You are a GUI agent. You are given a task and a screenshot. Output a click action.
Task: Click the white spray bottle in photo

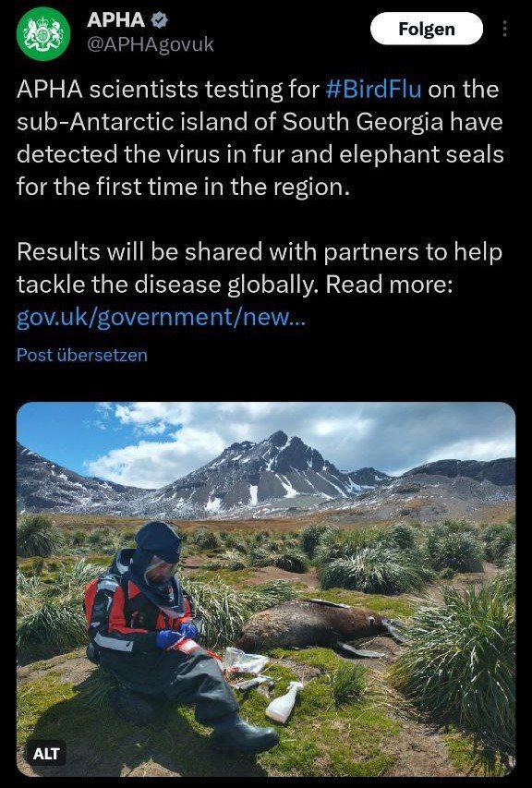(x=284, y=701)
